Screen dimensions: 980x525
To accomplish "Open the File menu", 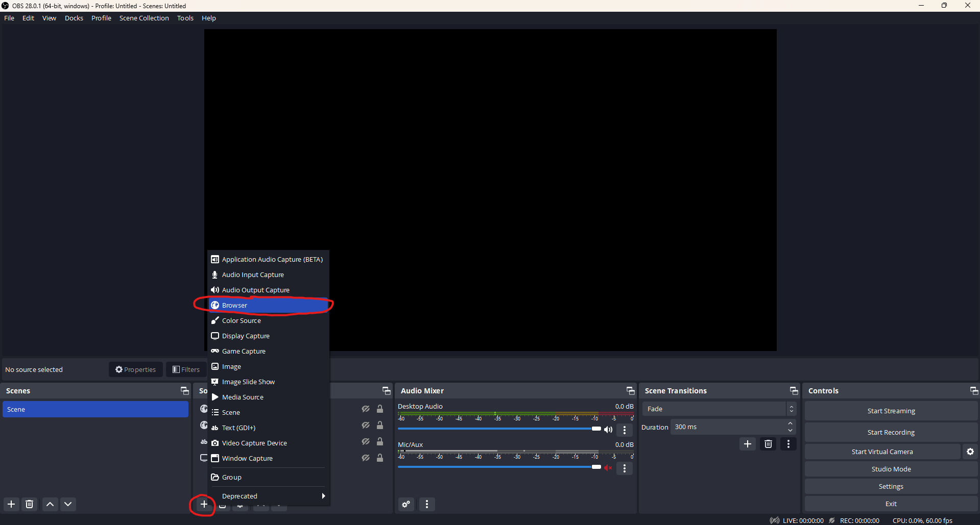I will click(x=9, y=18).
